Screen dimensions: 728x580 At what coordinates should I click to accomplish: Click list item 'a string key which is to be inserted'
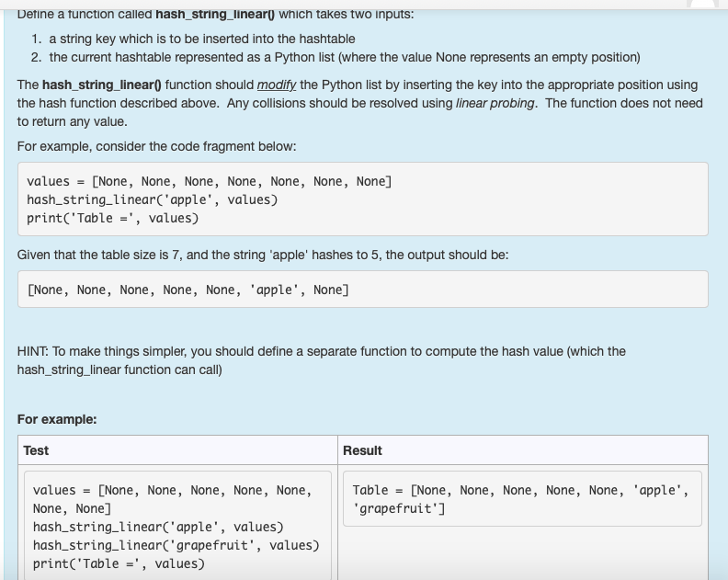coord(202,39)
